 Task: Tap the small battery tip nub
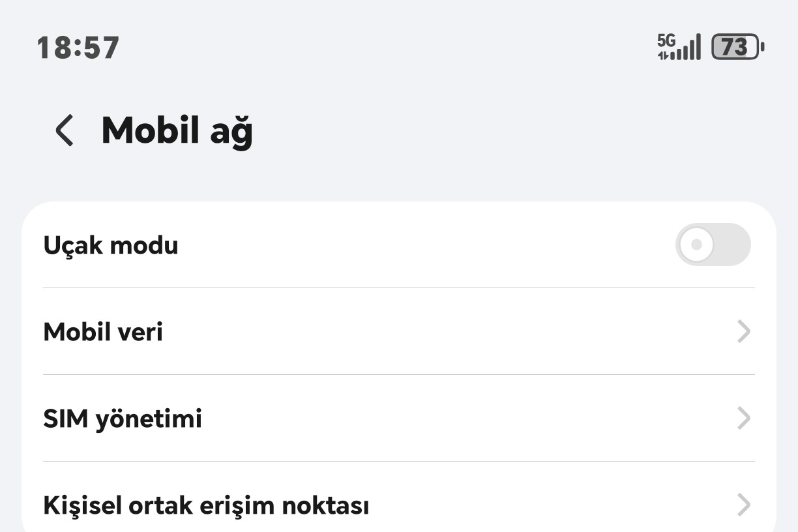(763, 47)
